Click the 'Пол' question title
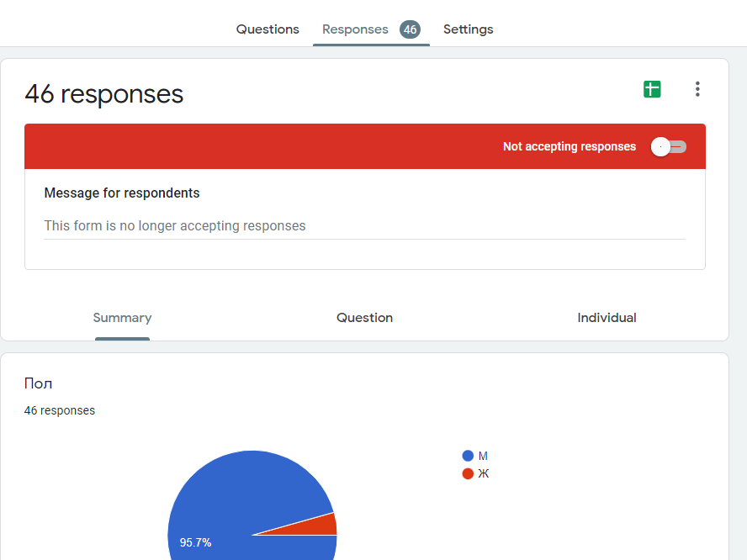Screen dimensions: 747x560 38,383
